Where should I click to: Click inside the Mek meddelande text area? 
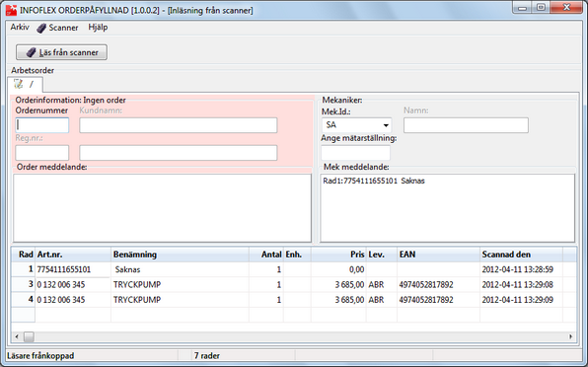(447, 208)
